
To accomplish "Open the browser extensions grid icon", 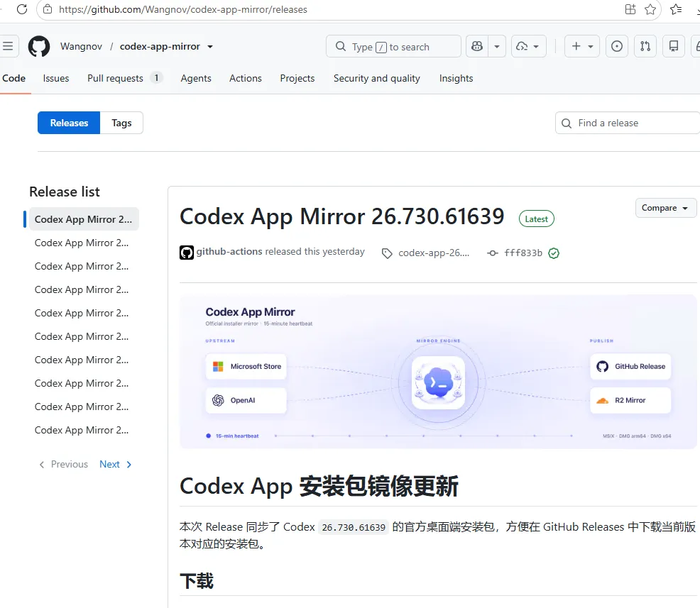I will pyautogui.click(x=630, y=9).
